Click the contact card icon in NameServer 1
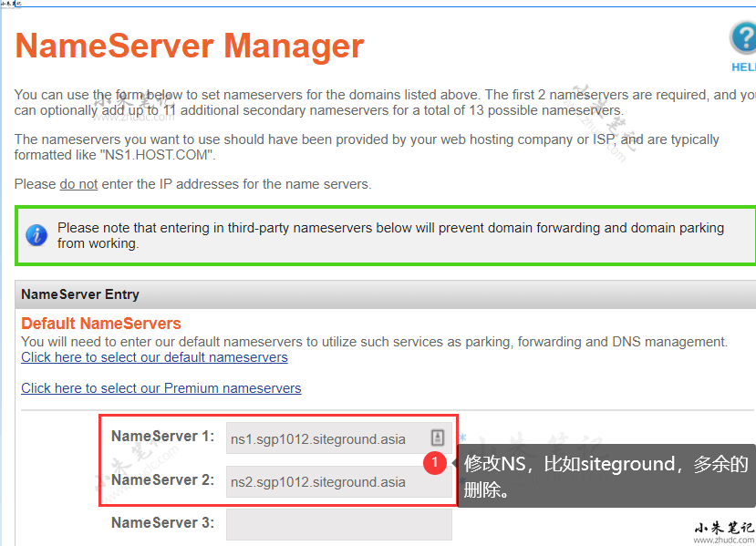This screenshot has height=546, width=756. pos(437,438)
